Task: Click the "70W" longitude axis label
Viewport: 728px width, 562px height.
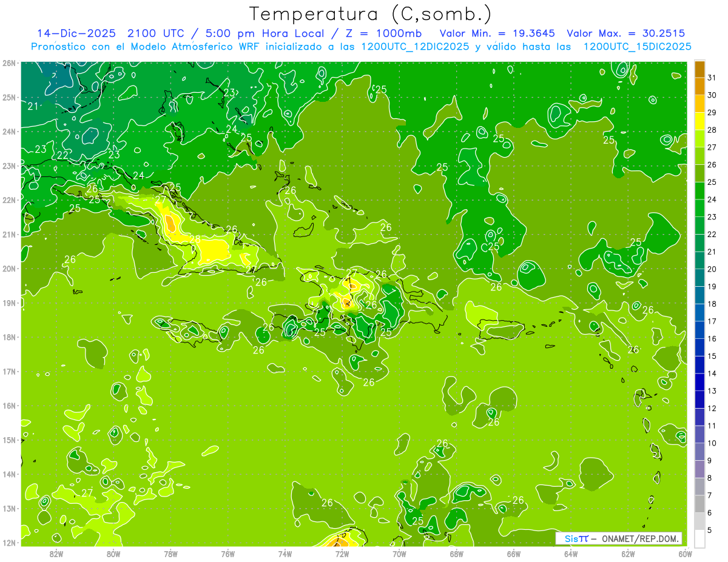Action: (399, 554)
